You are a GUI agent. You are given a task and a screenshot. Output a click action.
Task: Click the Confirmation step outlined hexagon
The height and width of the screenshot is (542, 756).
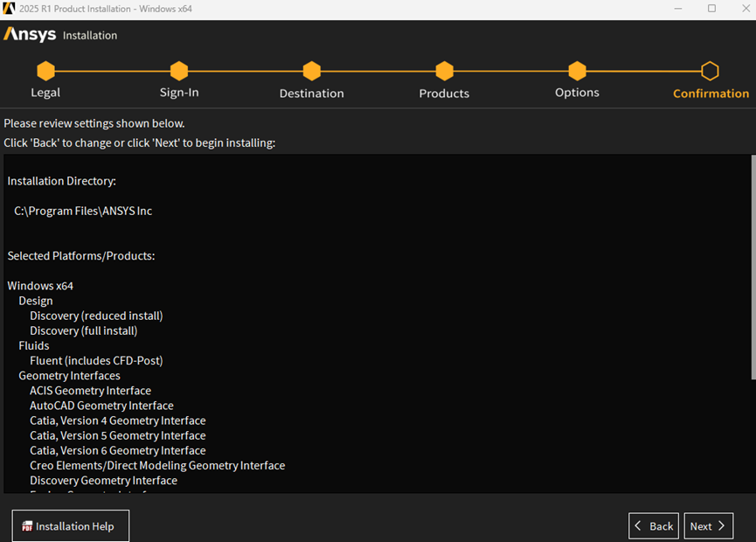coord(711,71)
